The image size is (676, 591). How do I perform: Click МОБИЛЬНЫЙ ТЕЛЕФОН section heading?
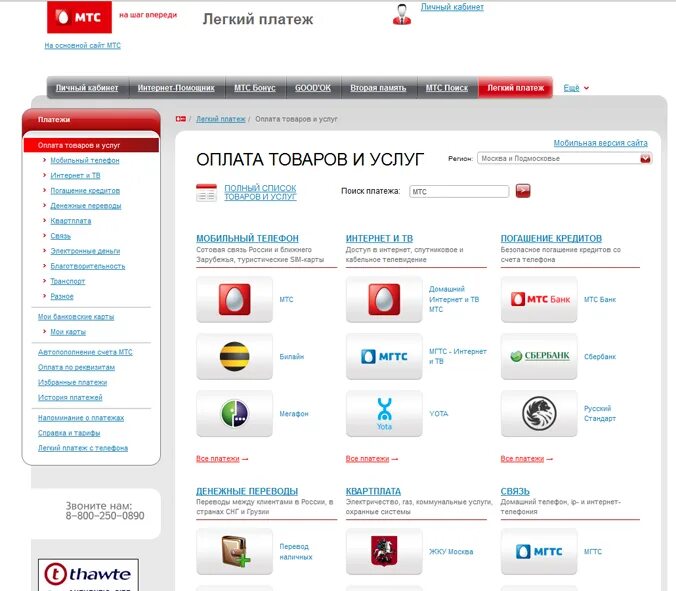coord(247,238)
